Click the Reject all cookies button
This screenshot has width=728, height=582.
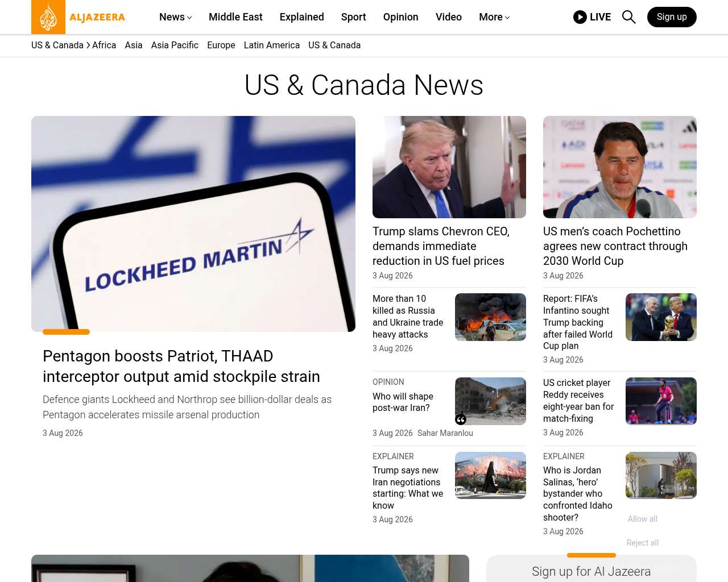point(643,543)
